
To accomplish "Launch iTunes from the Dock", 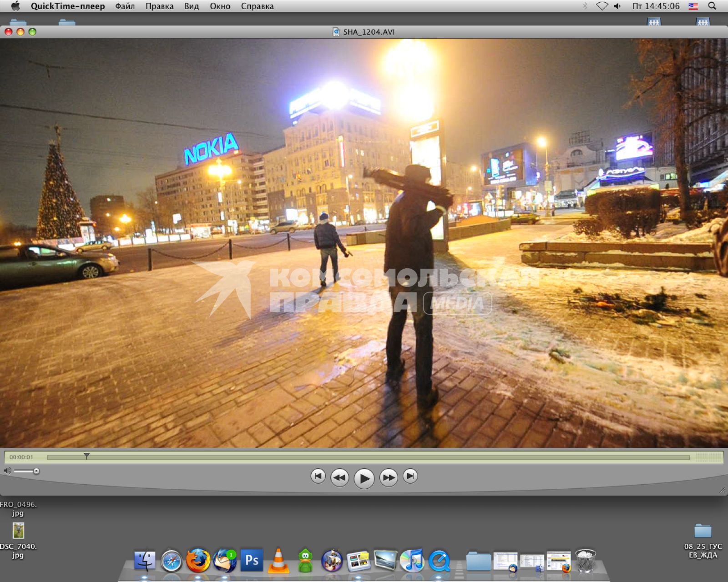I will [x=412, y=561].
